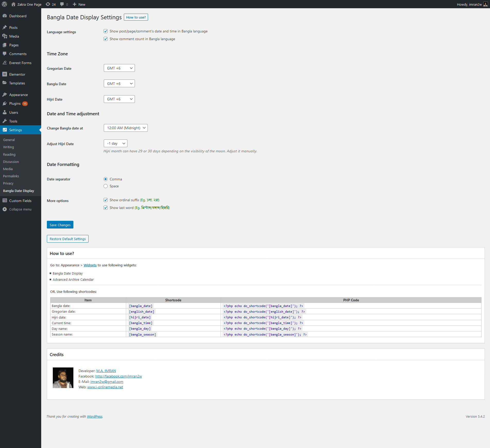Click the [hijri_date] shortcode
The width and height of the screenshot is (490, 448).
[x=140, y=317]
